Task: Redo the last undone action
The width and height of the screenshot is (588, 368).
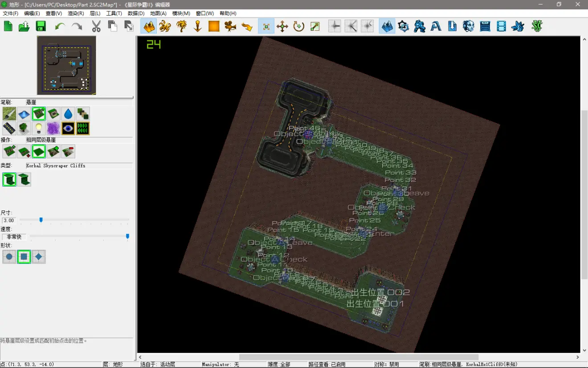Action: coord(77,26)
